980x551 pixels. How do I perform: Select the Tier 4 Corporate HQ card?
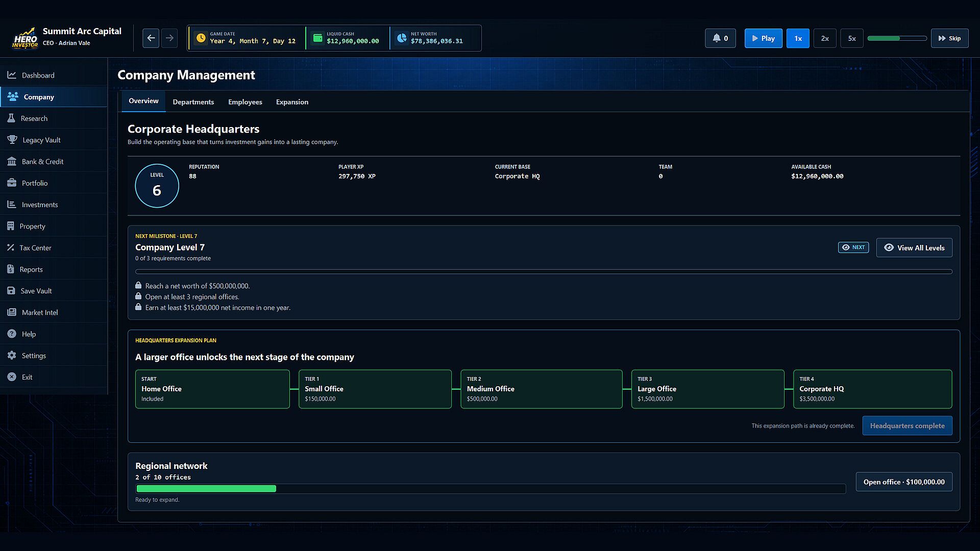point(872,389)
